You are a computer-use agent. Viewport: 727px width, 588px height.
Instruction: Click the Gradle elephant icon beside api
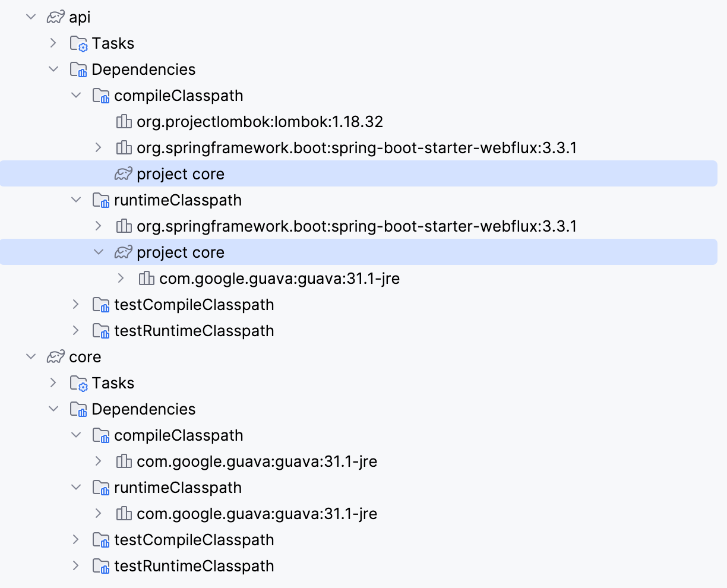(x=55, y=17)
